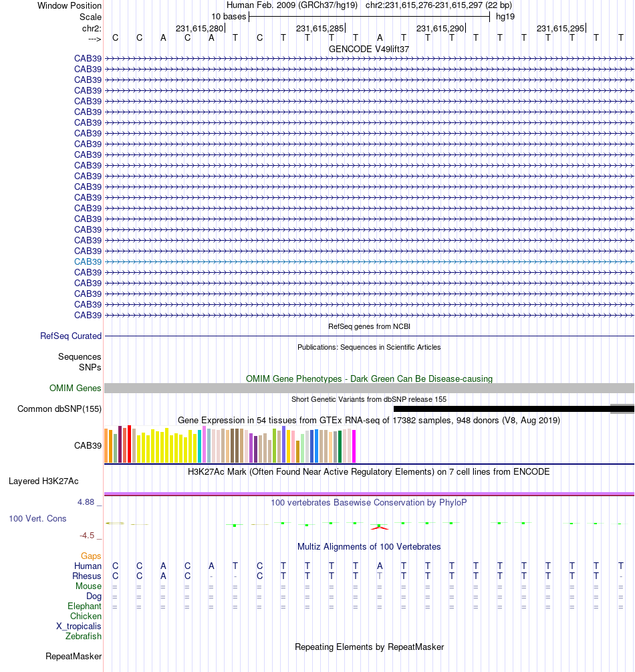Click the RefSeq genes from NCBI title
This screenshot has width=635, height=672.
369,326
